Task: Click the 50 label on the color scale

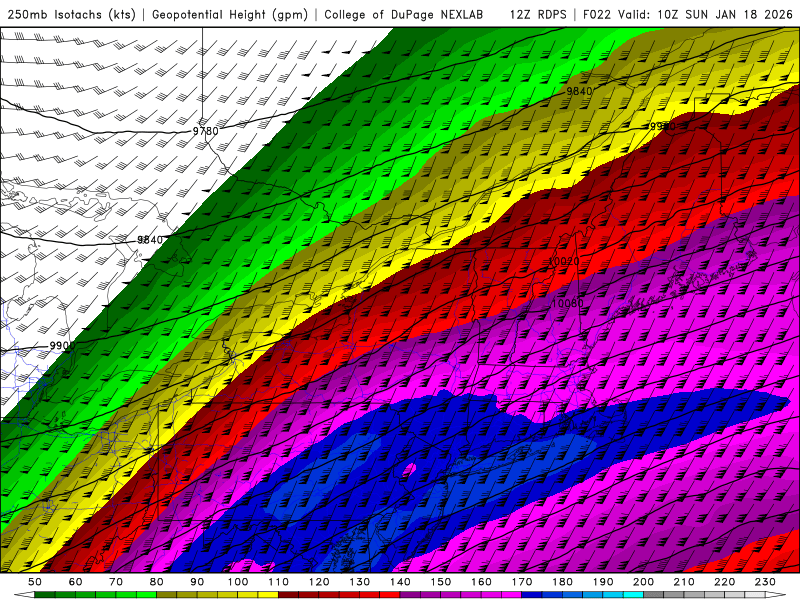Action: pyautogui.click(x=35, y=582)
